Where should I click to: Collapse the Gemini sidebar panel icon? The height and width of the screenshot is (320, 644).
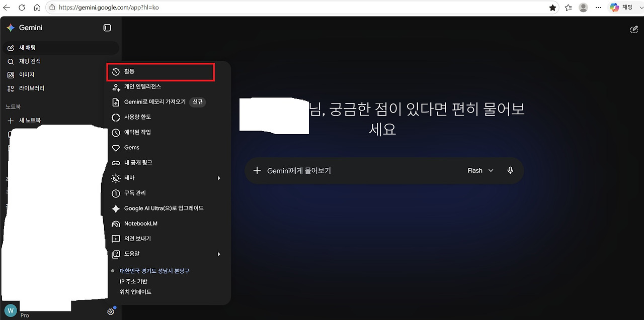(107, 28)
